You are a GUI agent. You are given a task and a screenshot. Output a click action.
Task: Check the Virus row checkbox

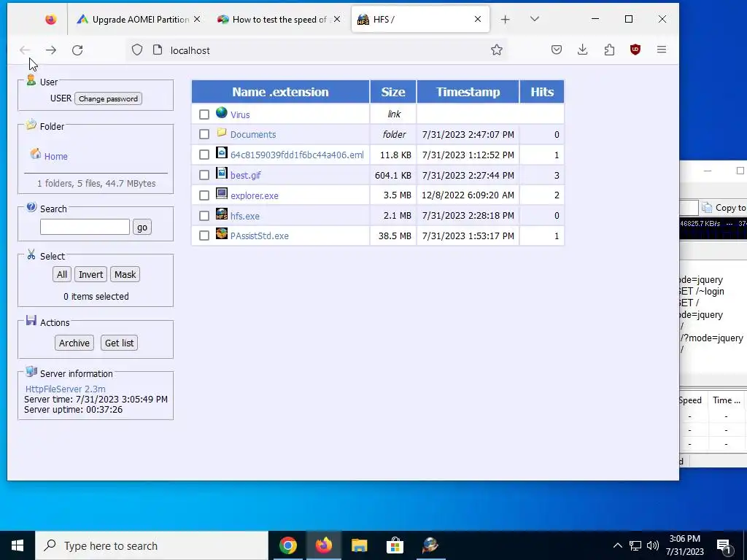[204, 114]
